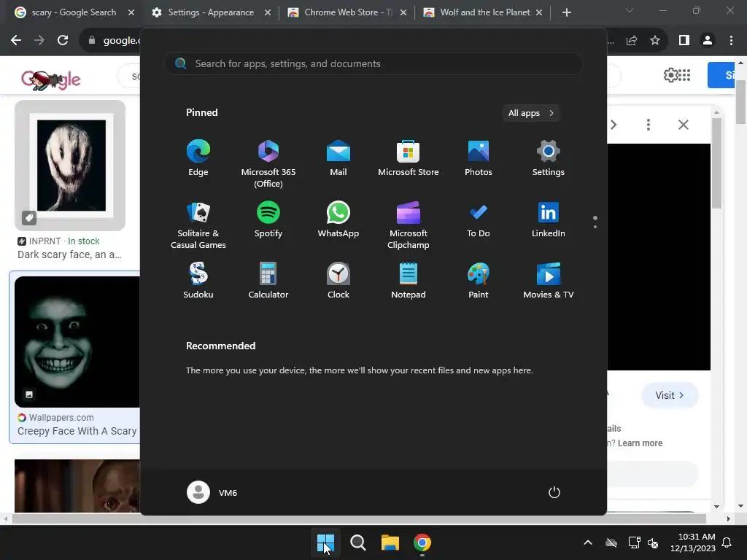The image size is (747, 560).
Task: Open the power options button
Action: [554, 492]
